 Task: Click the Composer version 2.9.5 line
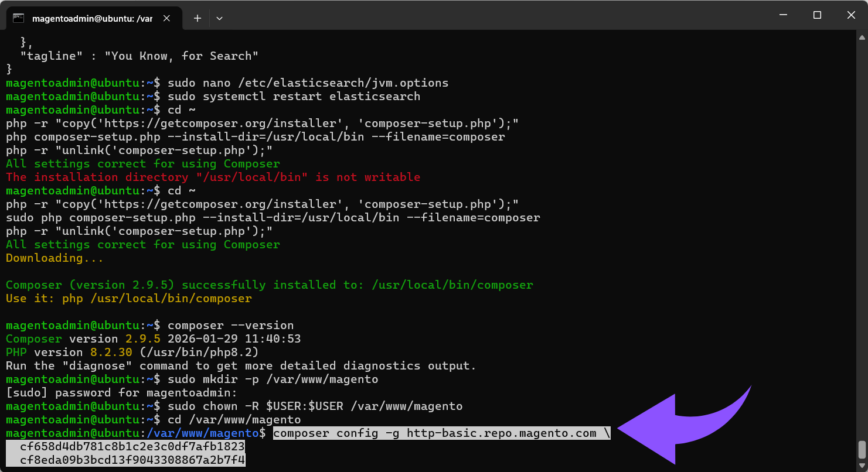pos(152,338)
